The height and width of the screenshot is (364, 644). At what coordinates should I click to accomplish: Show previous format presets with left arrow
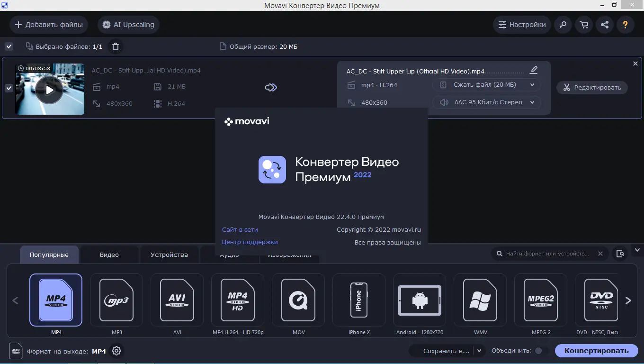(15, 300)
